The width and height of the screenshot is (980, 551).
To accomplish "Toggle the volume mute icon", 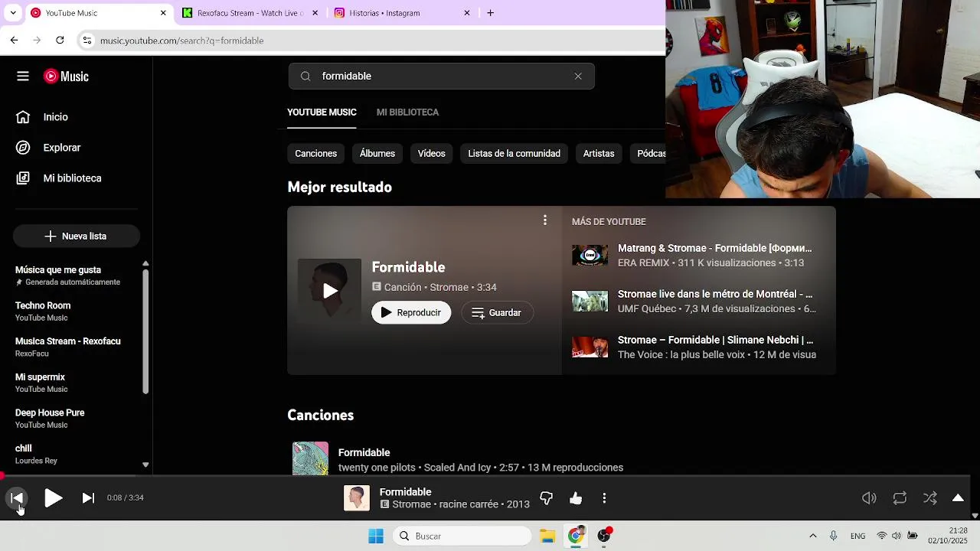I will 869,498.
